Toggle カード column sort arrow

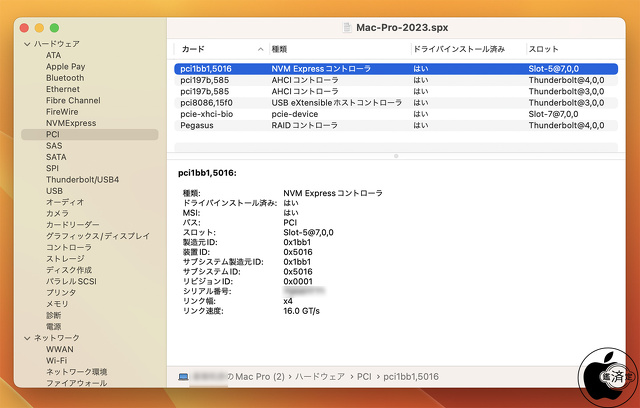[260, 49]
